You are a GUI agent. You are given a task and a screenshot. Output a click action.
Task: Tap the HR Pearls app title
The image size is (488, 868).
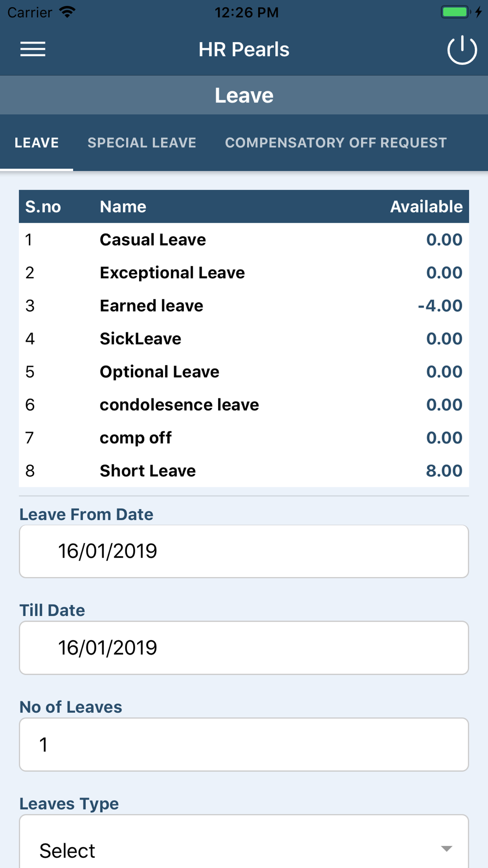tap(244, 49)
